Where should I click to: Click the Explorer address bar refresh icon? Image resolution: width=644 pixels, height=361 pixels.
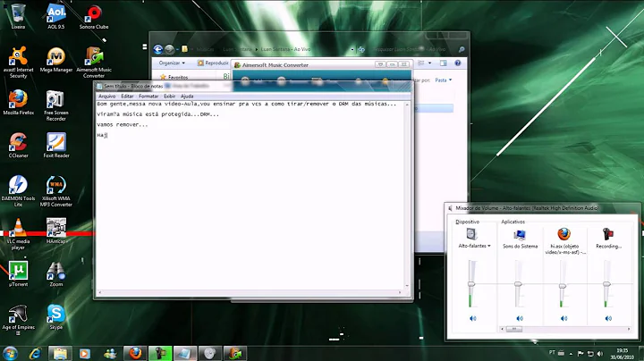tap(361, 49)
